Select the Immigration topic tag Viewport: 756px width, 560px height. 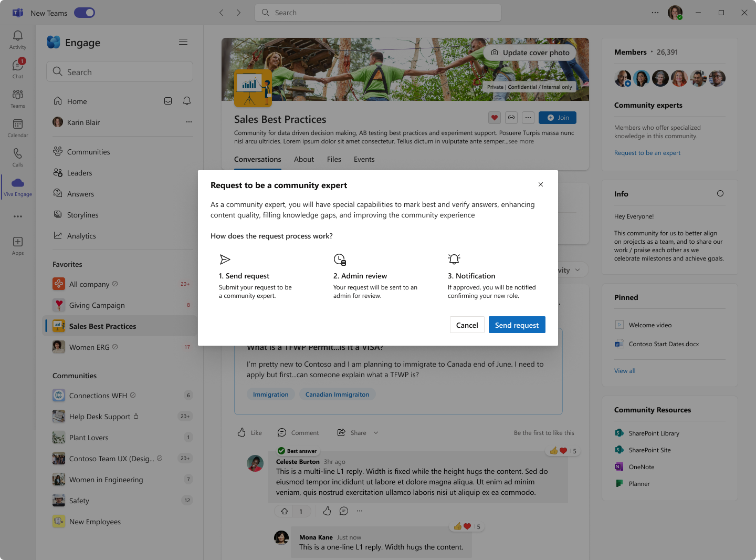(271, 395)
